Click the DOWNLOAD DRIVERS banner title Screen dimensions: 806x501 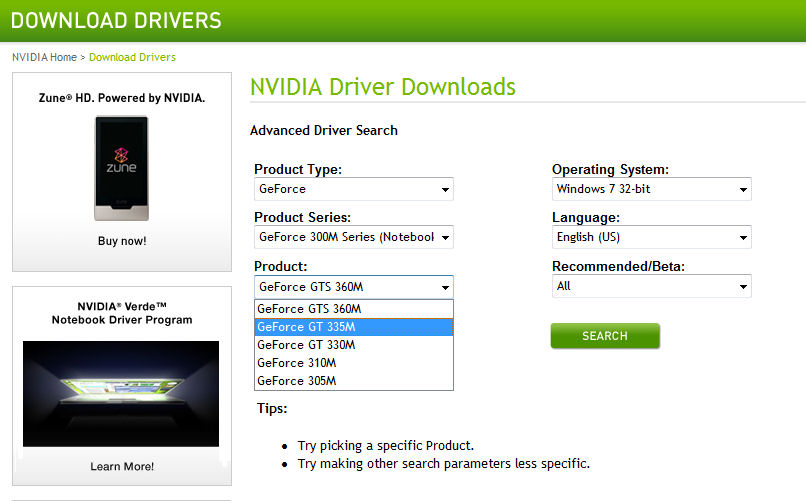116,21
